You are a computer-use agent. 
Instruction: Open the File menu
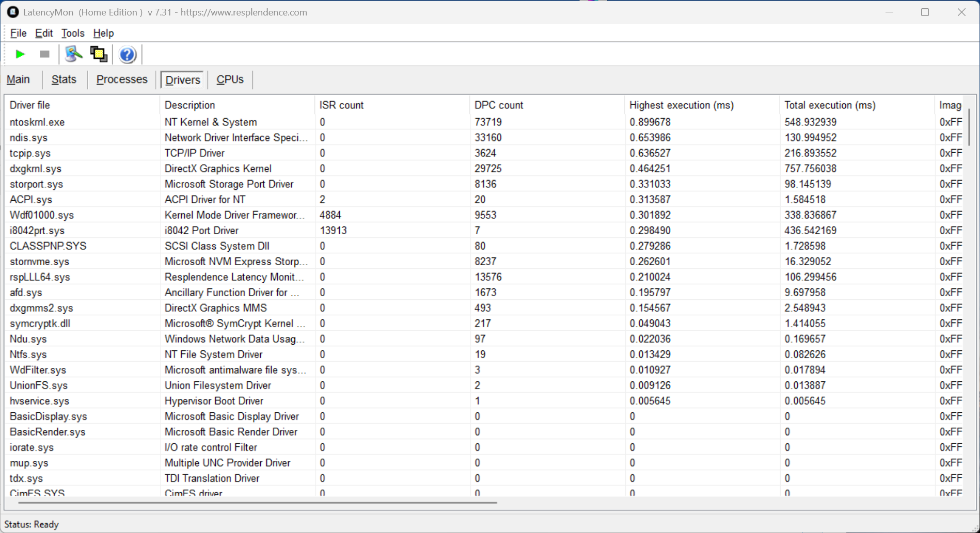tap(18, 33)
